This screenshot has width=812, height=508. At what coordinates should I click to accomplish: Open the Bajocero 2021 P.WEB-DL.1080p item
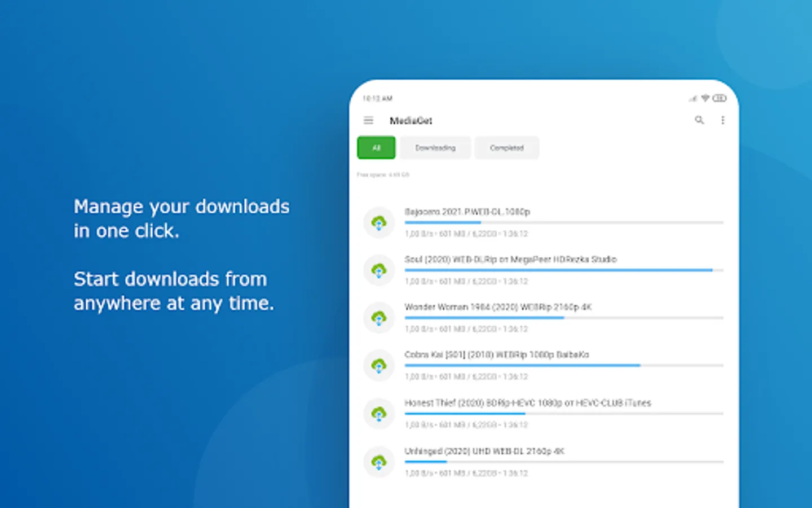467,212
